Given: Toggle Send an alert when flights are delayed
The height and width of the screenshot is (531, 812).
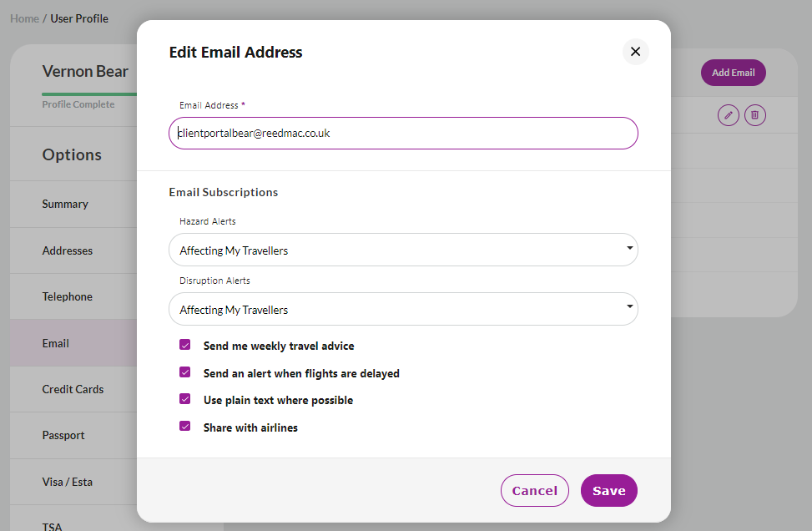Looking at the screenshot, I should pos(185,372).
